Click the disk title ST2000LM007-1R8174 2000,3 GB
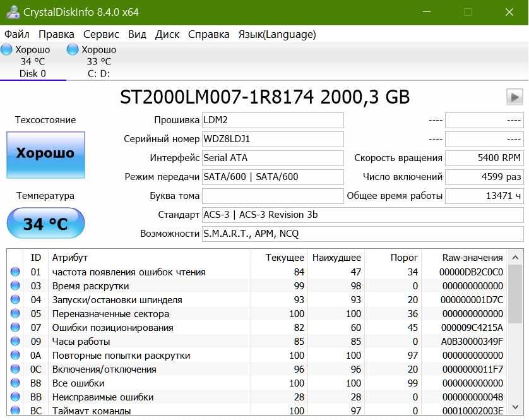Screen dimensions: 529x420 tap(265, 97)
